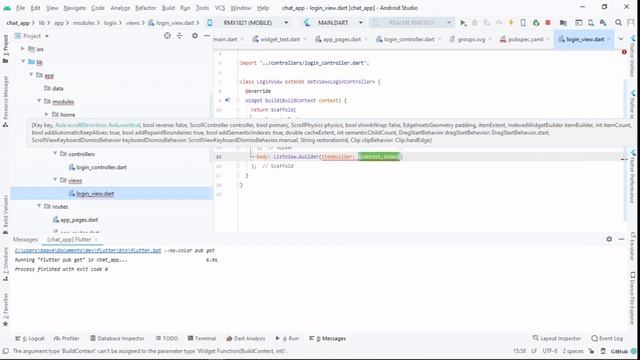Open the Dart Analysis tool window

[x=246, y=338]
